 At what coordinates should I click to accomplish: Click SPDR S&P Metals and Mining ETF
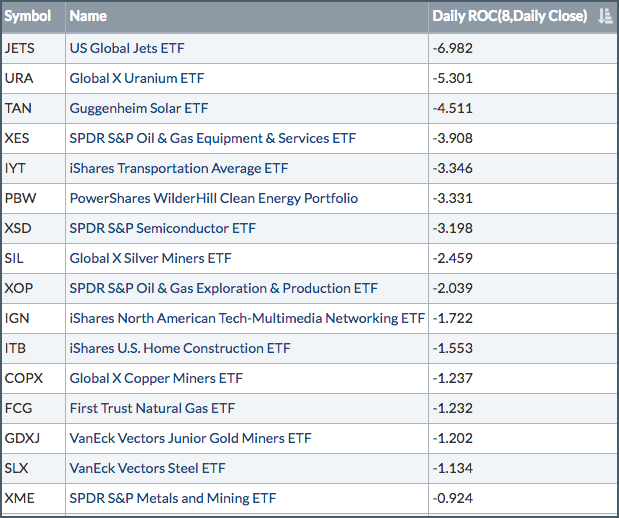172,498
